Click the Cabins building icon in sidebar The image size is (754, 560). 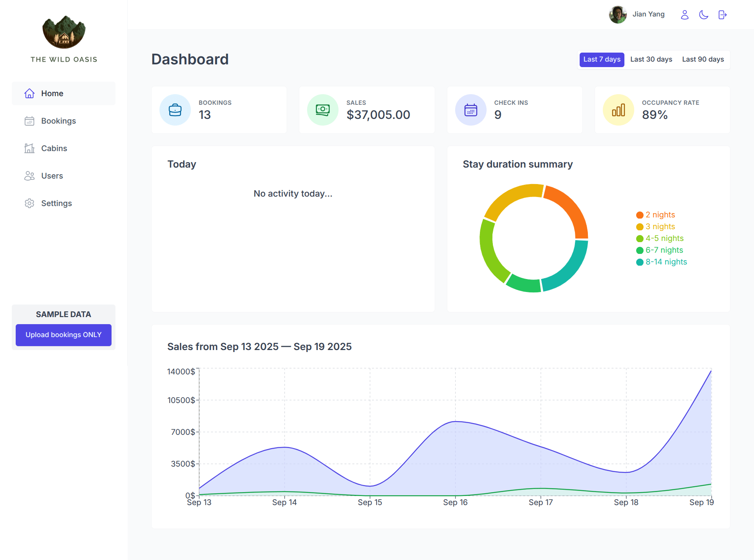point(29,148)
